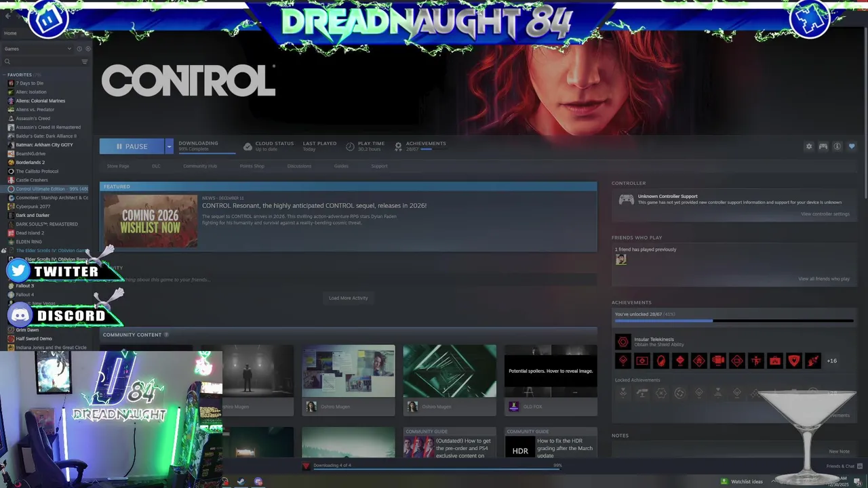Open the pre-order PS4 content guide
This screenshot has height=488, width=868.
click(450, 444)
